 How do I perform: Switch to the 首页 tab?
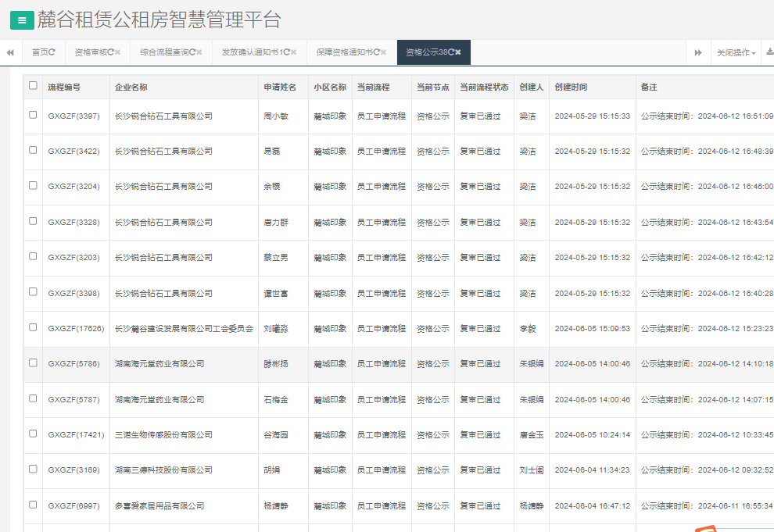[x=41, y=52]
